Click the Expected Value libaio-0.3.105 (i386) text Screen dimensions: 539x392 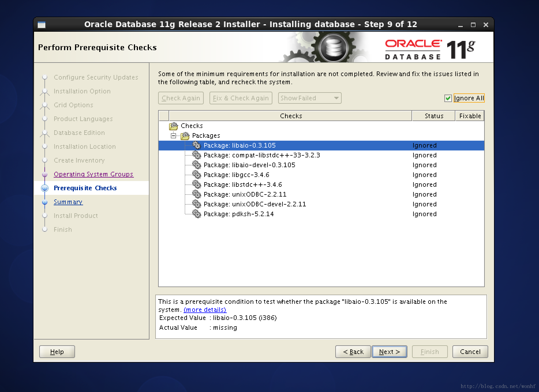coord(218,318)
